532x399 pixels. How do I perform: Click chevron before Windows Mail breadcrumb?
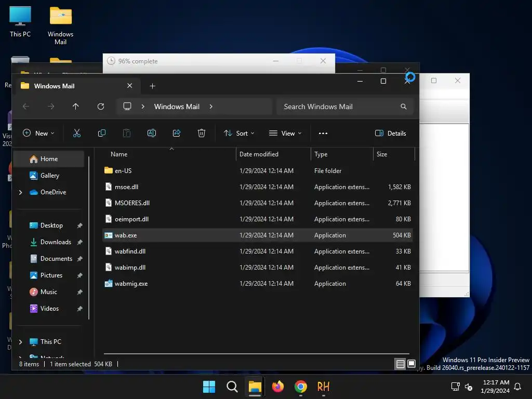[143, 107]
